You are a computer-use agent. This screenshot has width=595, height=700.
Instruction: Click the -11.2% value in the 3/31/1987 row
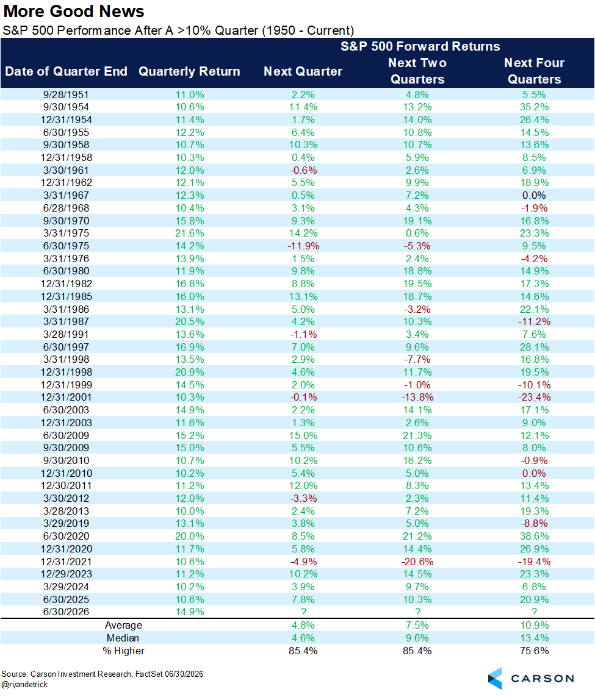coord(534,321)
